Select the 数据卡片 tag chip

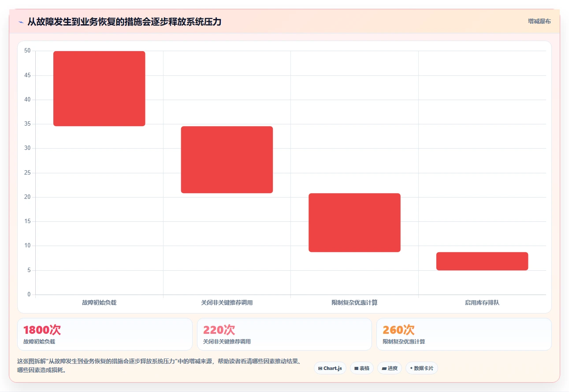[422, 368]
